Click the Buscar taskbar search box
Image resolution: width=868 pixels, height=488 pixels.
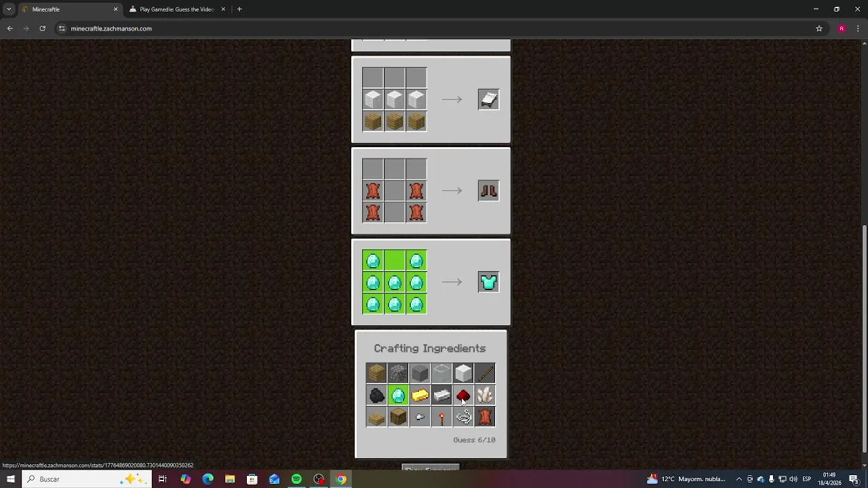(86, 479)
